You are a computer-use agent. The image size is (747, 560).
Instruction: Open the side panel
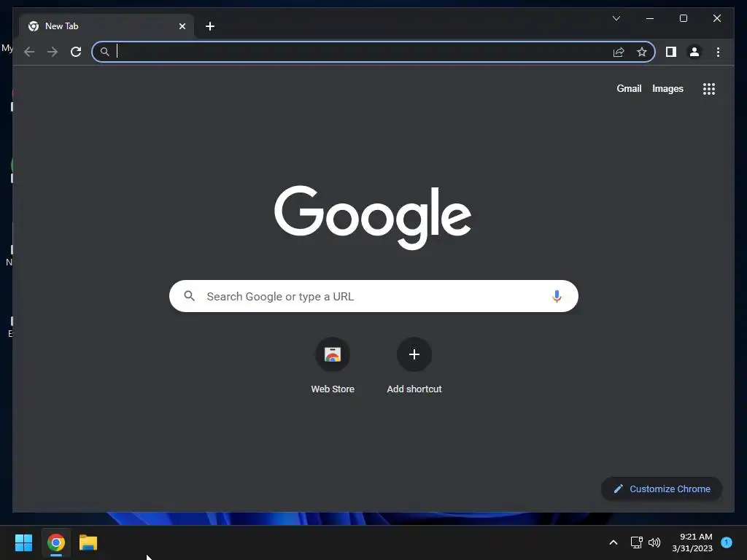click(671, 52)
